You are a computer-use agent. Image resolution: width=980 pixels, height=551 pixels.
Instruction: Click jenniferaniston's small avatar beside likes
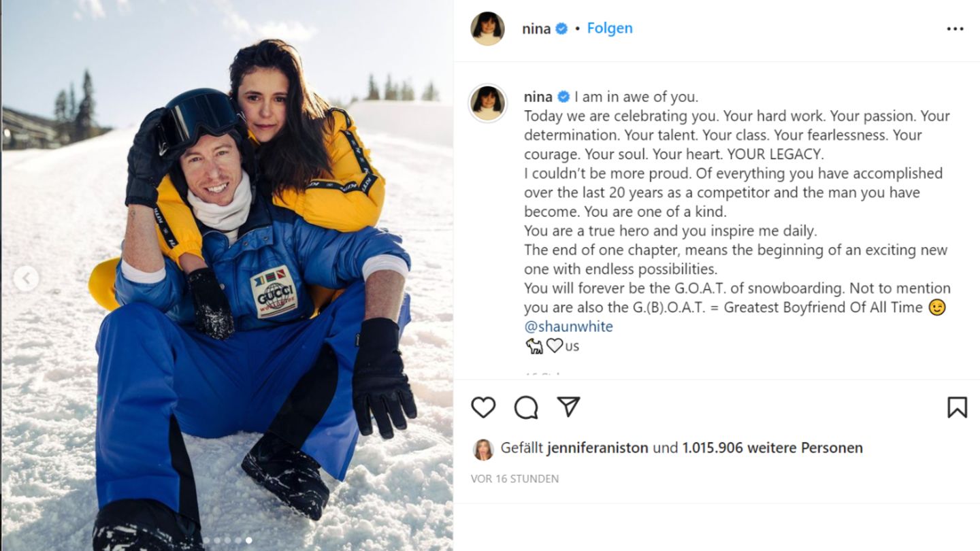[483, 449]
